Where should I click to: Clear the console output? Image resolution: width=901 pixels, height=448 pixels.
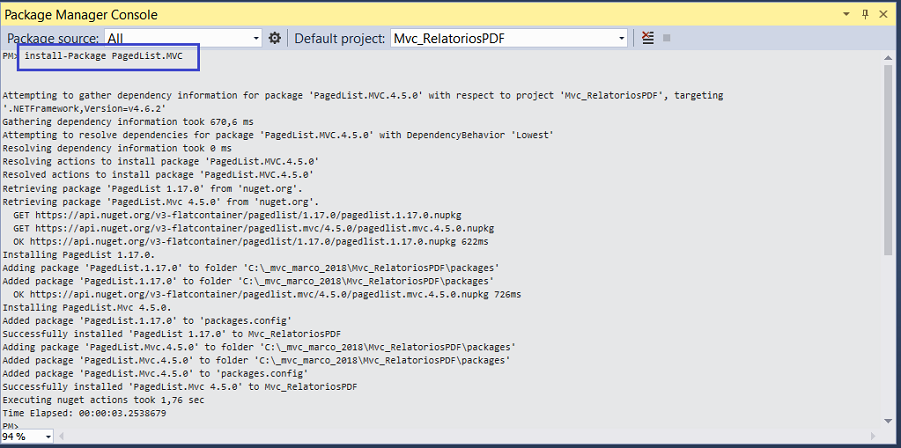(x=648, y=38)
